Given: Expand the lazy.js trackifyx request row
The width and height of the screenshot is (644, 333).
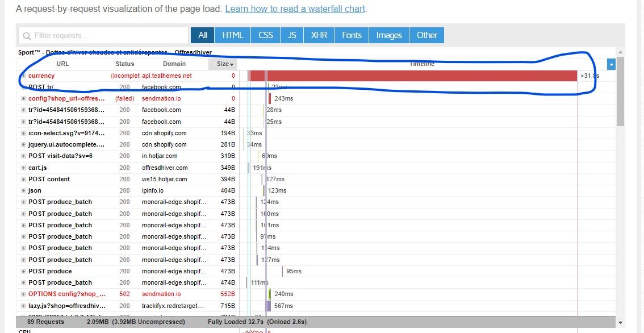Looking at the screenshot, I should point(23,306).
